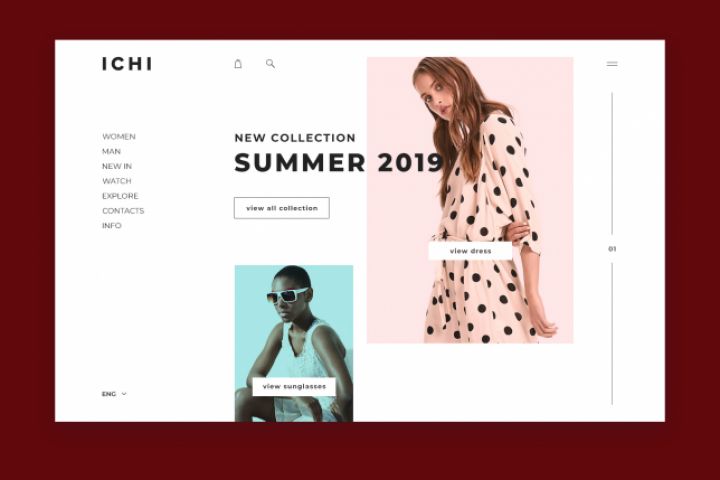This screenshot has width=720, height=480.
Task: Click the view sunglasses button
Action: pyautogui.click(x=294, y=387)
